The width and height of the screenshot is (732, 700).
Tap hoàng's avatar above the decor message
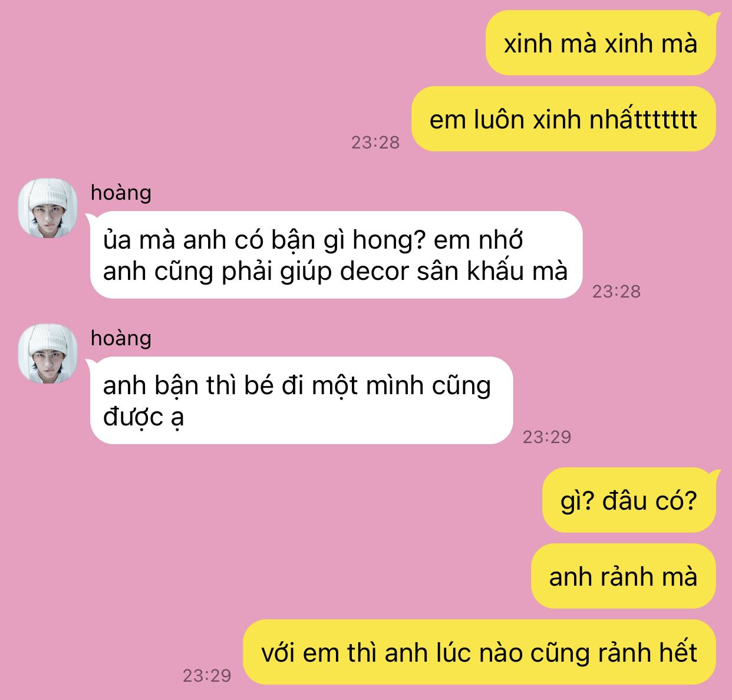pyautogui.click(x=48, y=209)
